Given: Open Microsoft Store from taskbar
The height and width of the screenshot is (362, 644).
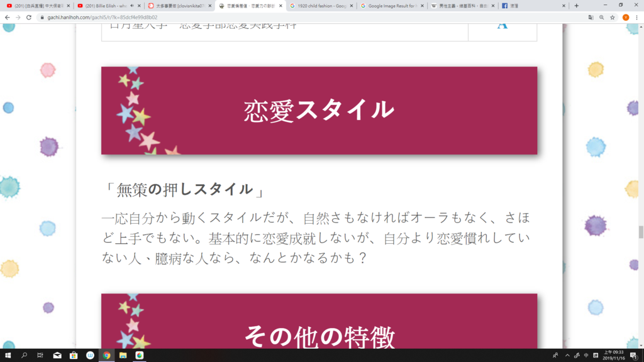Looking at the screenshot, I should pyautogui.click(x=74, y=355).
